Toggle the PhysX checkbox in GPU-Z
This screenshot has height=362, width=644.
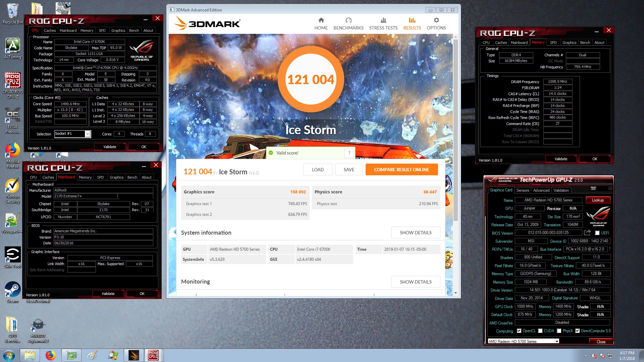(559, 331)
